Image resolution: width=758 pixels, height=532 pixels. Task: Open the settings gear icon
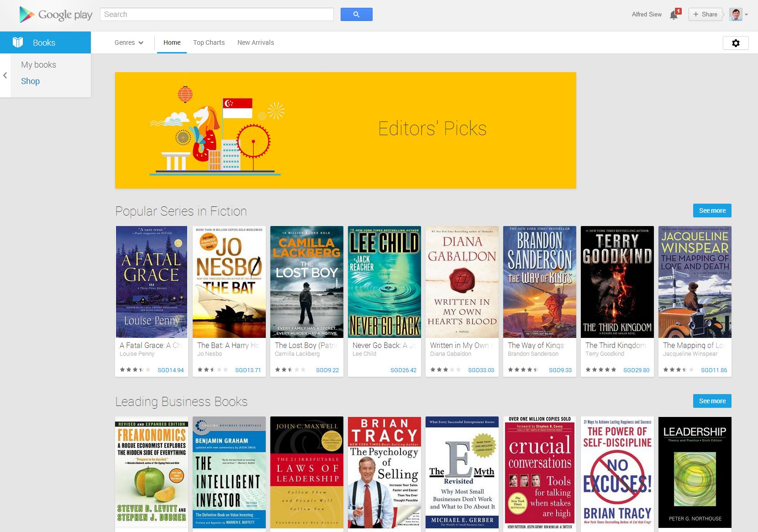[736, 43]
